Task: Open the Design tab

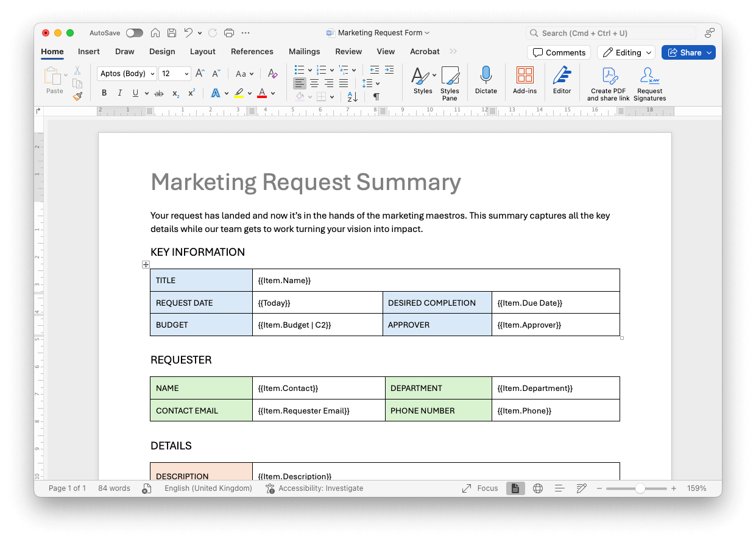Action: (162, 52)
